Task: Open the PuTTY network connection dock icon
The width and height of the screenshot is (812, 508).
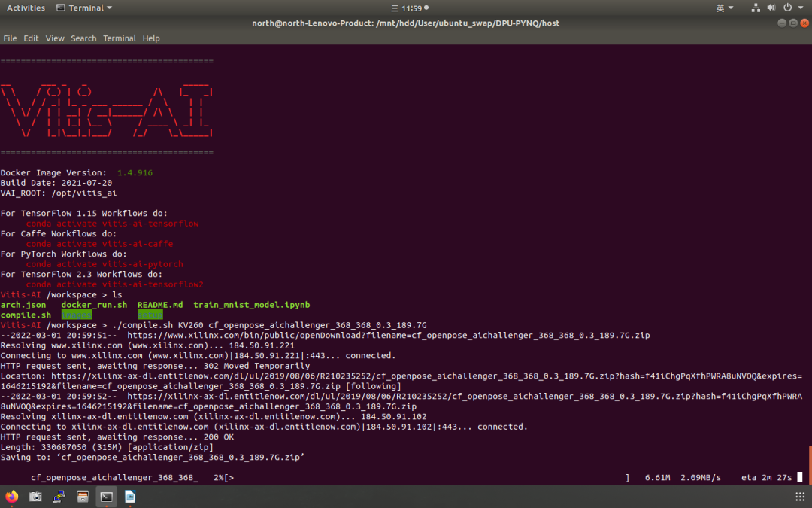Action: (59, 497)
